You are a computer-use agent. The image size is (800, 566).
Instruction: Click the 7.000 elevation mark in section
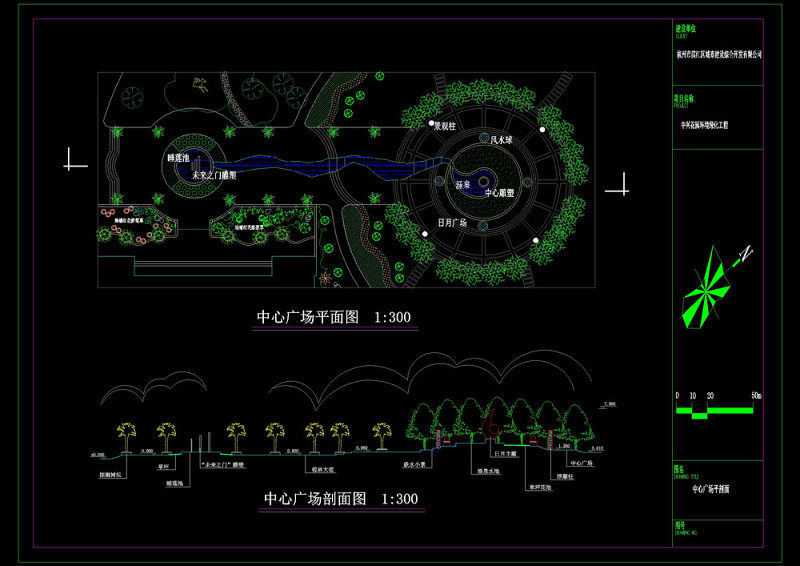tap(610, 405)
